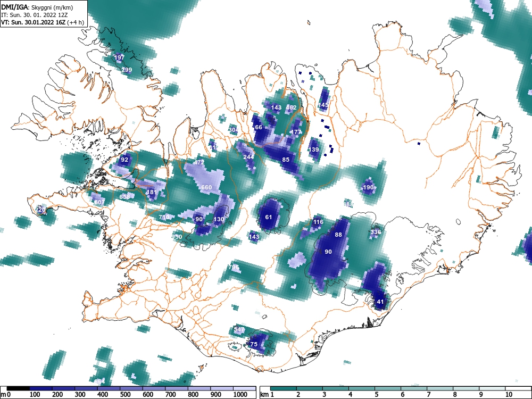The image size is (532, 399).
Task: Select the 472 visibility value
Action: coord(199,162)
